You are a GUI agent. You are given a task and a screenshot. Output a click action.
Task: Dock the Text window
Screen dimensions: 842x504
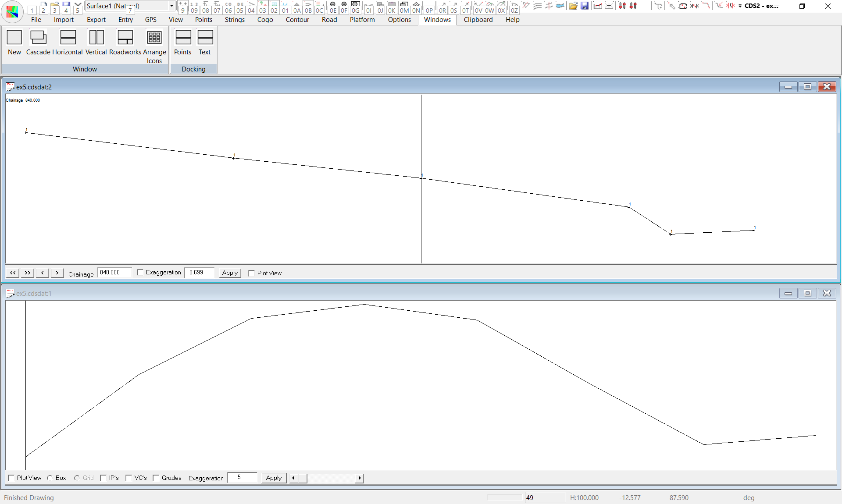click(205, 38)
